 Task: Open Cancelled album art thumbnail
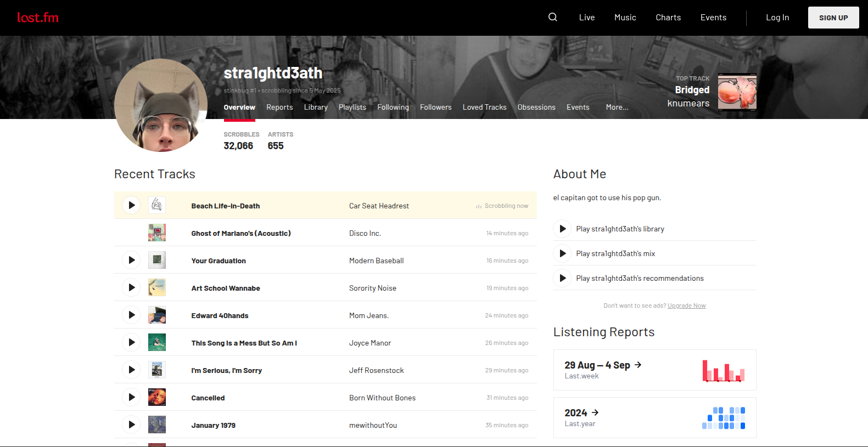point(157,397)
